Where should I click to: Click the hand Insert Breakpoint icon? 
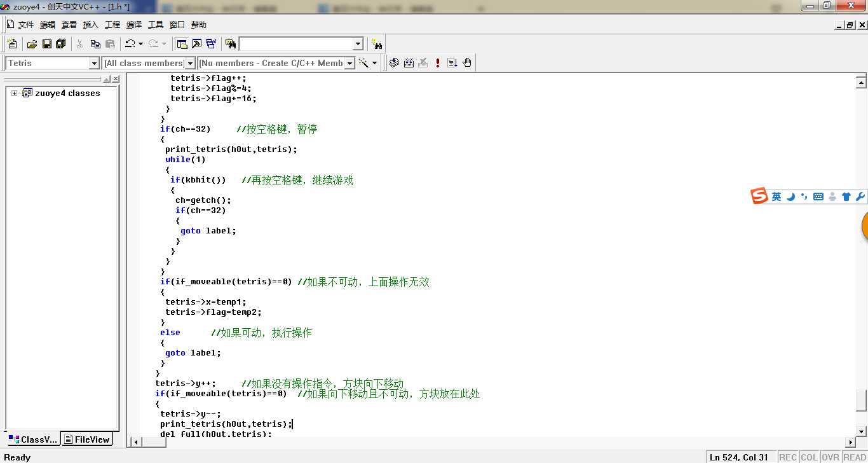tap(467, 63)
